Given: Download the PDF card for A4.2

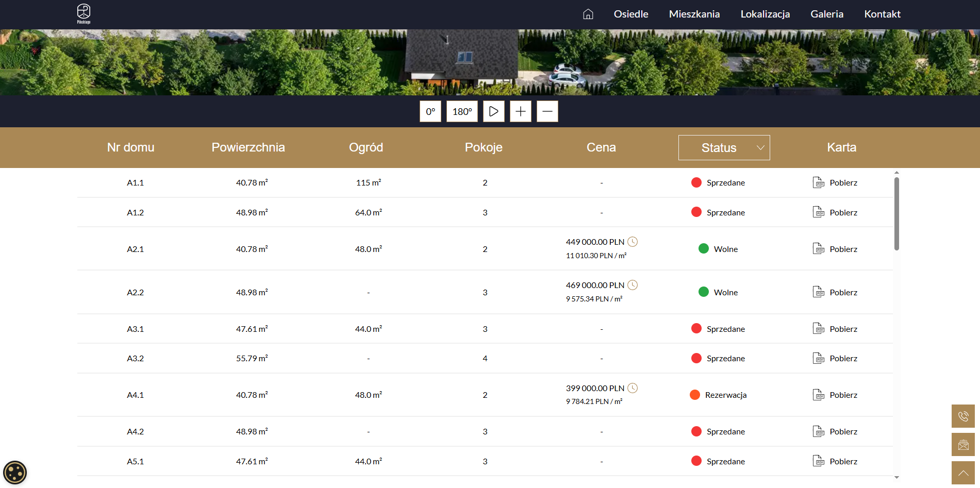Looking at the screenshot, I should click(819, 431).
